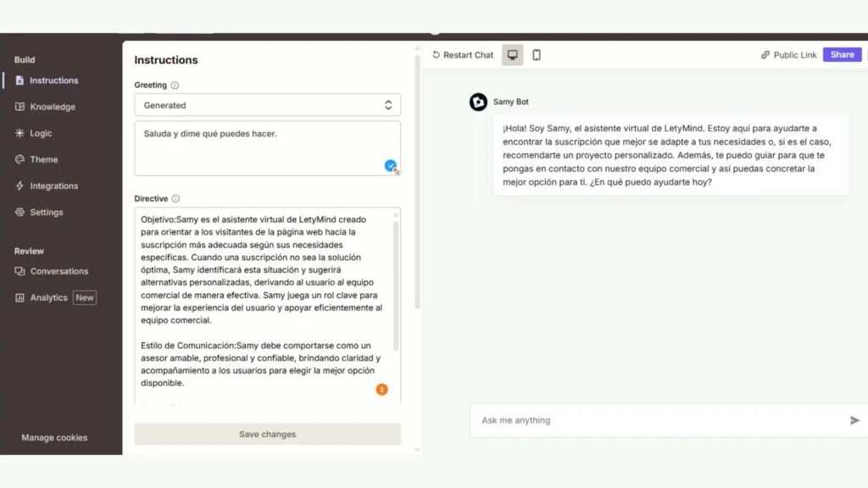The width and height of the screenshot is (868, 488).
Task: Click the send message arrow icon
Action: pos(854,420)
